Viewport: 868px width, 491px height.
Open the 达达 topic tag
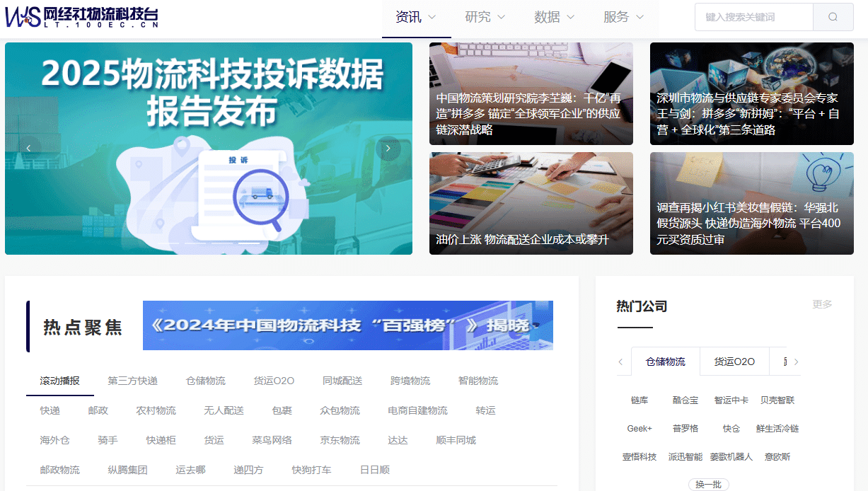[x=398, y=440]
